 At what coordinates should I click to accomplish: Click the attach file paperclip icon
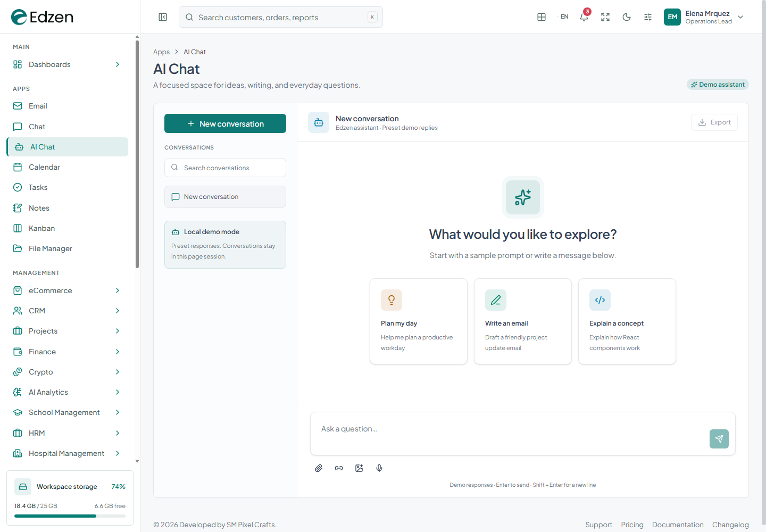[319, 468]
